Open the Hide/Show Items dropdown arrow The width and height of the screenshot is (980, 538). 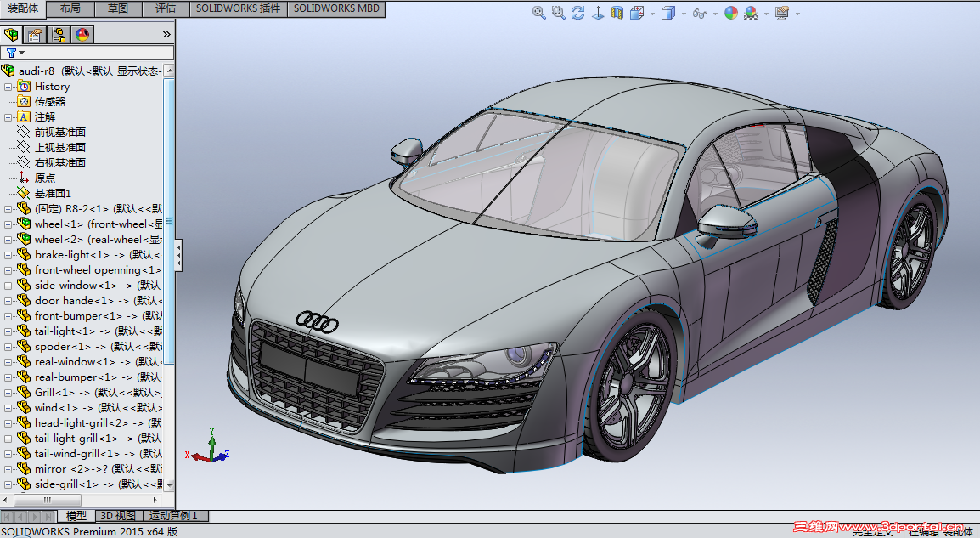pyautogui.click(x=715, y=14)
